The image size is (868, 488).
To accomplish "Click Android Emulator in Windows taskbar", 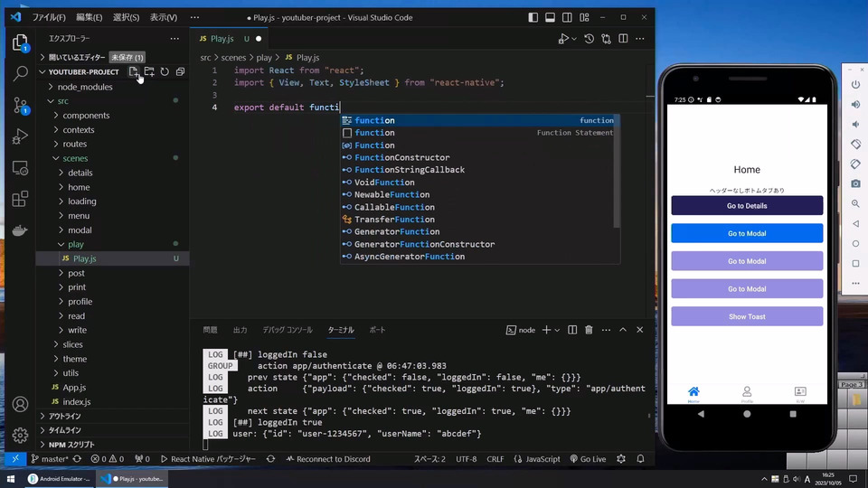I will pyautogui.click(x=60, y=479).
